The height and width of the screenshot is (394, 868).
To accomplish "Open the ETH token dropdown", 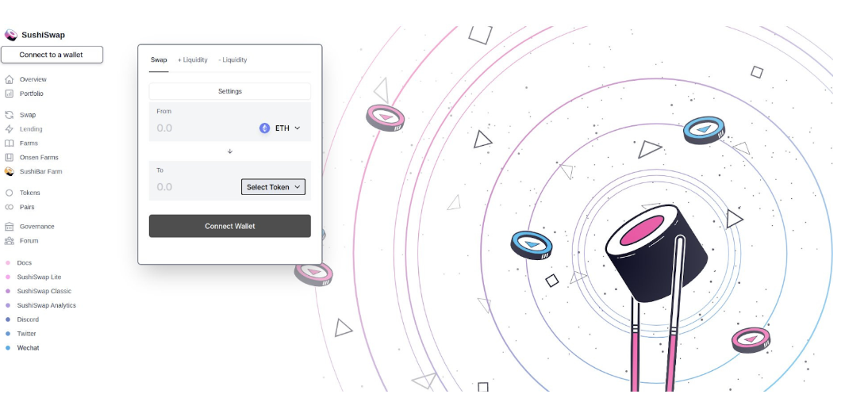I will click(280, 128).
